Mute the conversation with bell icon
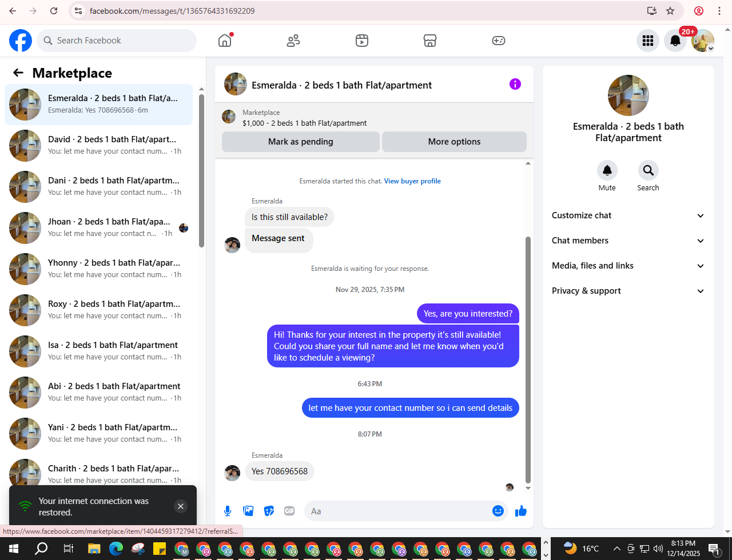Viewport: 732px width, 560px height. click(607, 170)
